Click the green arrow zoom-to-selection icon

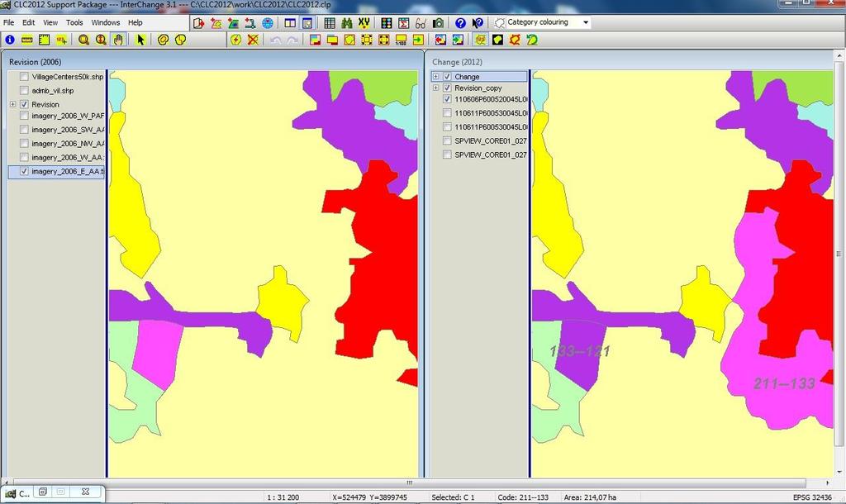coord(418,40)
